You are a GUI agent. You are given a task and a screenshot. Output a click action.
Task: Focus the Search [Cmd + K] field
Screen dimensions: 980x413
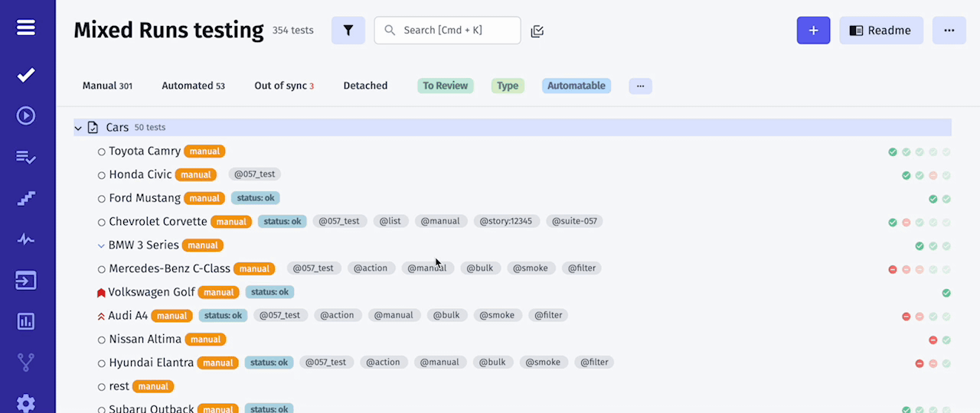click(447, 31)
